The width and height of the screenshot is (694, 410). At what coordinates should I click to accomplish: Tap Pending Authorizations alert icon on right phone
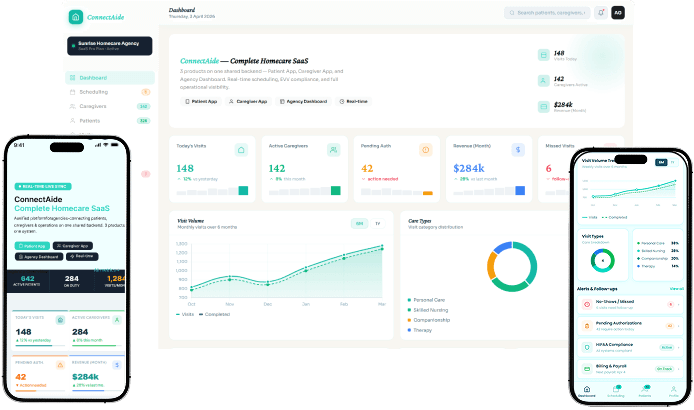click(x=587, y=326)
